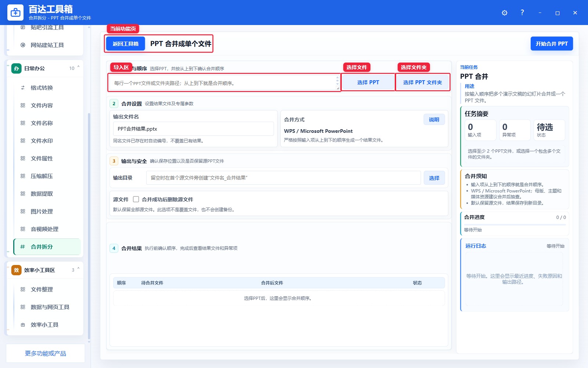Click the 文件内容 grid icon
This screenshot has height=368, width=588.
[x=23, y=105]
